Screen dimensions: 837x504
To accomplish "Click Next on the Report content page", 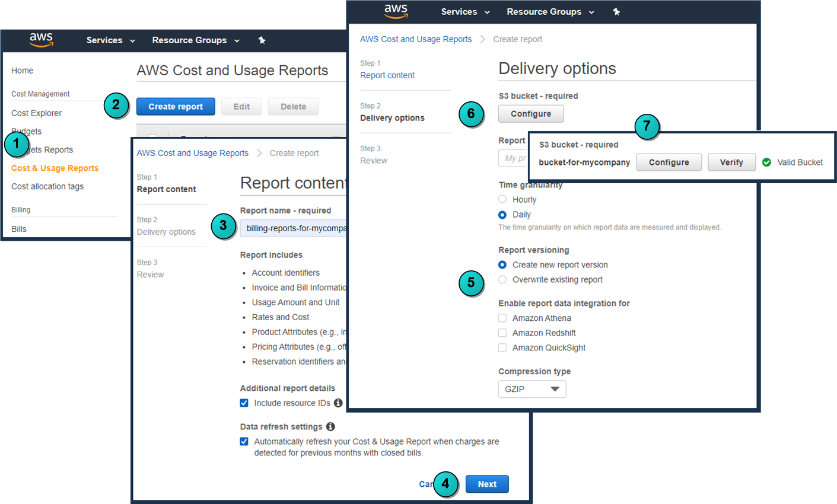I will coord(487,484).
